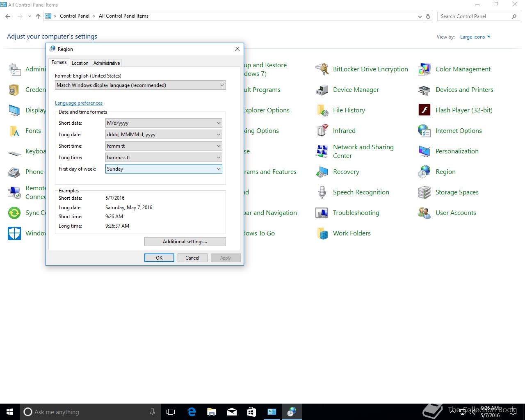This screenshot has height=420, width=525.
Task: Cancel the Region dialog
Action: click(x=192, y=258)
